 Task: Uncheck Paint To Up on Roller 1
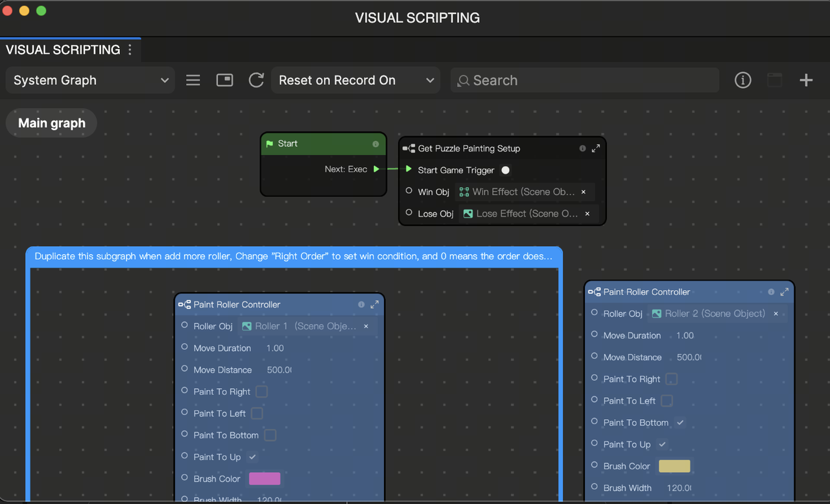point(252,457)
